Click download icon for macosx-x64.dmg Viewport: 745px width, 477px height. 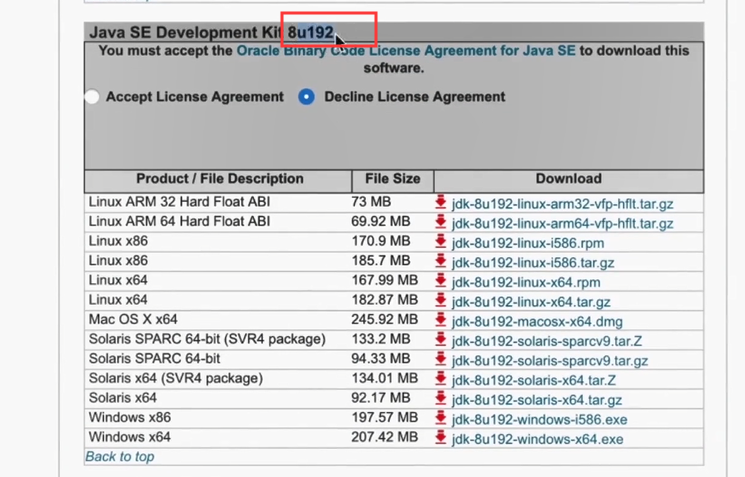pos(441,319)
